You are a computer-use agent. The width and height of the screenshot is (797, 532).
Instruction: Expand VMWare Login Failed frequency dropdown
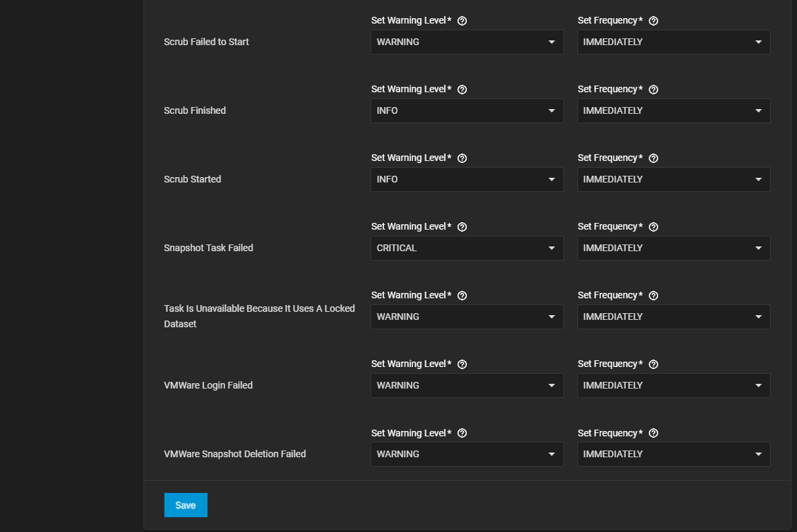(x=674, y=385)
